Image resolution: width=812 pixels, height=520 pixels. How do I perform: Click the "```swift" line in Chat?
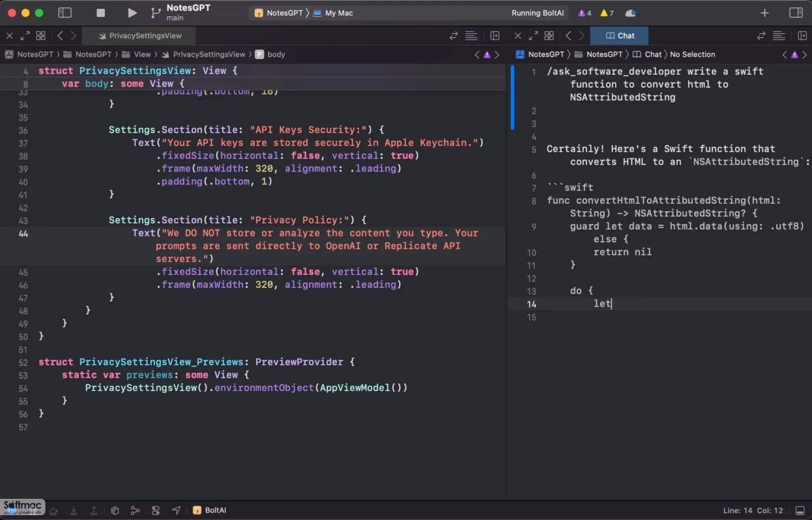[x=570, y=187]
